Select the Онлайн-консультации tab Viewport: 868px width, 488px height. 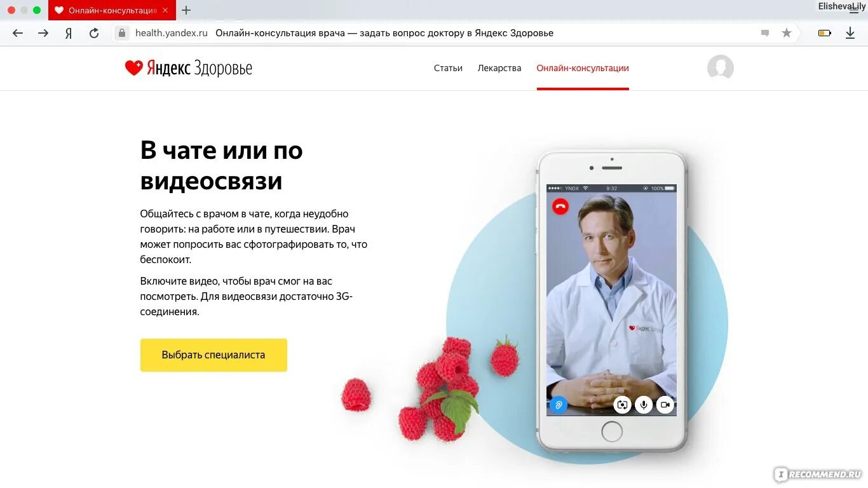583,68
